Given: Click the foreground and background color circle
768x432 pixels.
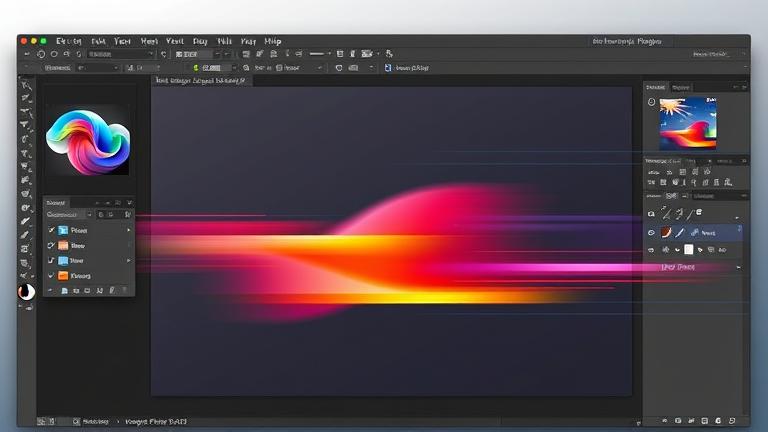Looking at the screenshot, I should (x=26, y=291).
